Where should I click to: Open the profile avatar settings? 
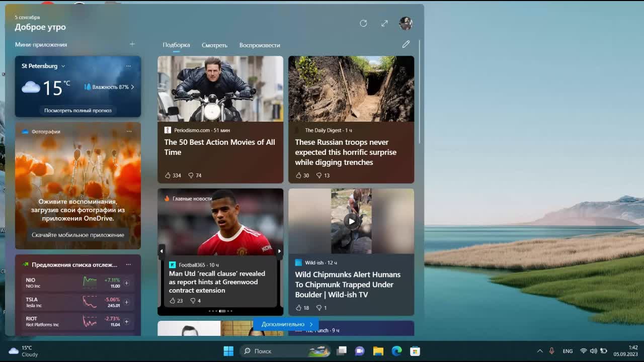coord(406,23)
